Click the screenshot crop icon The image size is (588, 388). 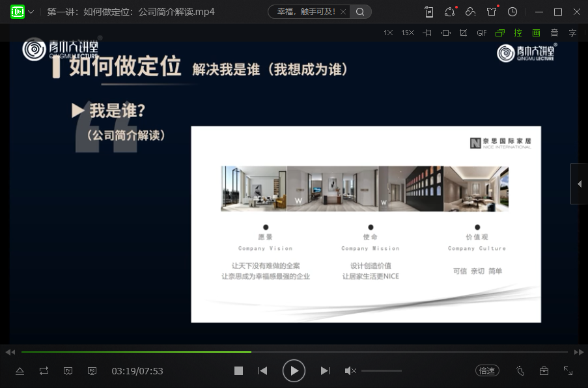click(463, 33)
